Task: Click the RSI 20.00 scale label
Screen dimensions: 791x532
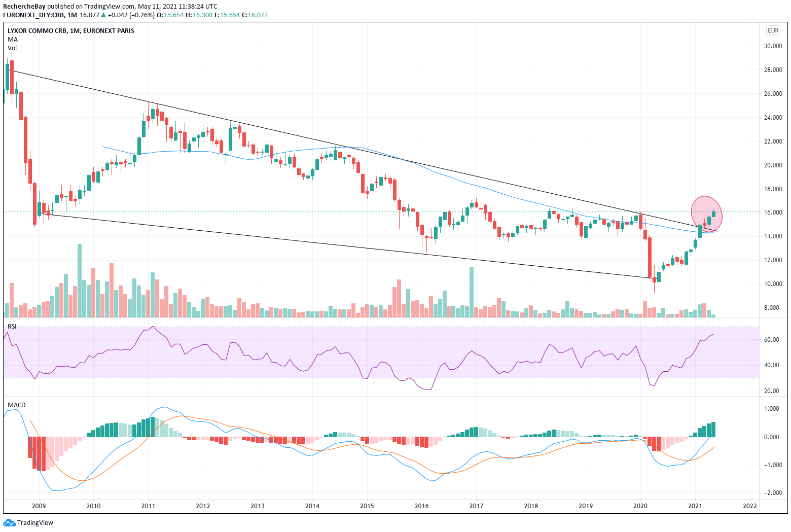Action: (771, 391)
